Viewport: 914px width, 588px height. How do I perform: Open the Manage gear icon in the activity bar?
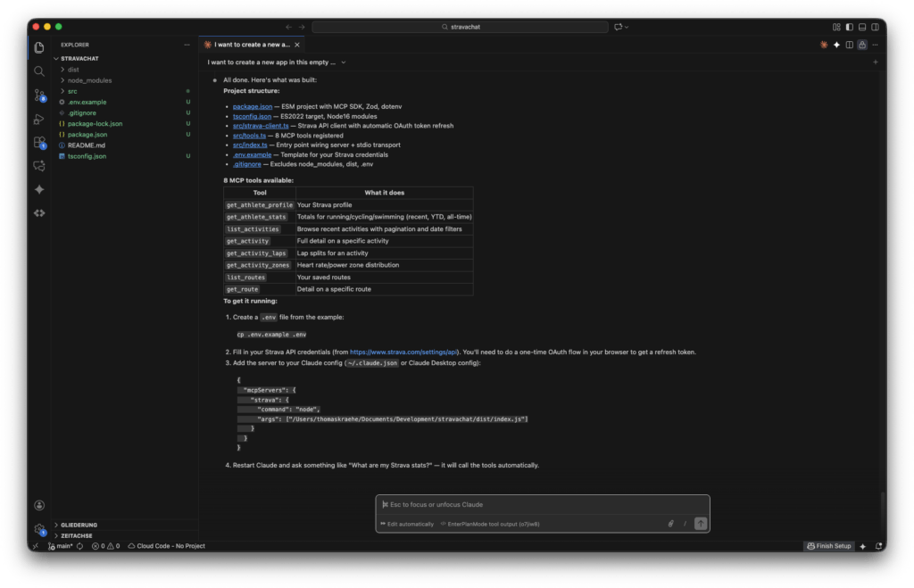39,529
